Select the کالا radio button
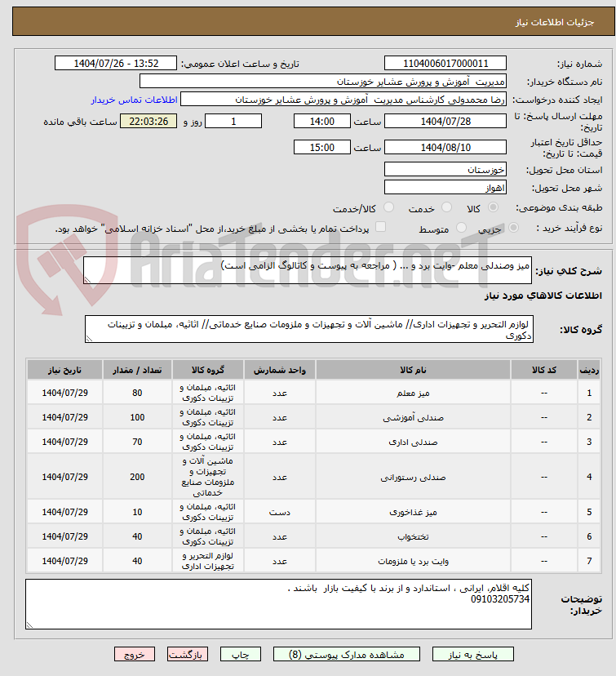Screen dimensions: 616x676 tap(494, 207)
